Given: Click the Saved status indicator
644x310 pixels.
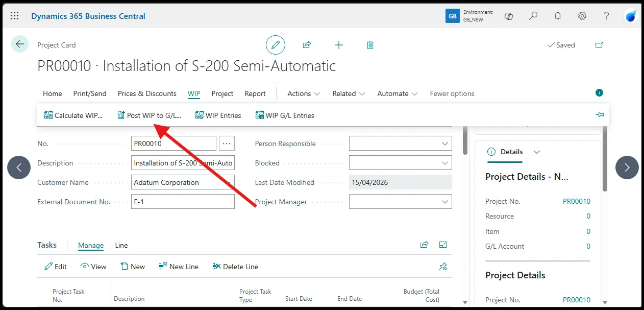Looking at the screenshot, I should point(561,45).
